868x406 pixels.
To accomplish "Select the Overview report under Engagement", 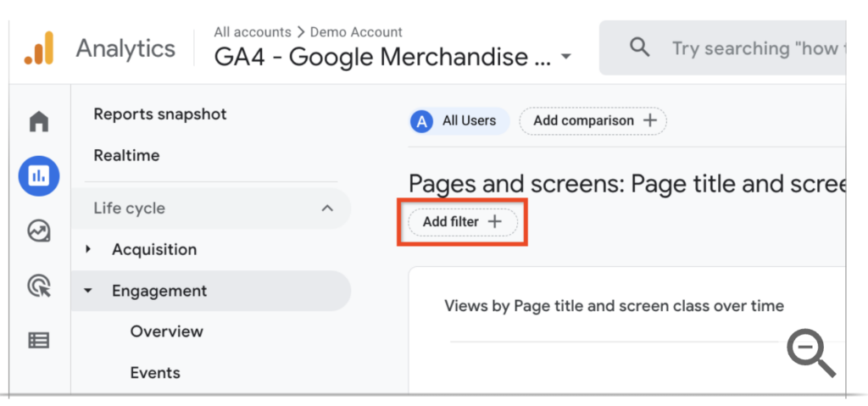I will (167, 331).
